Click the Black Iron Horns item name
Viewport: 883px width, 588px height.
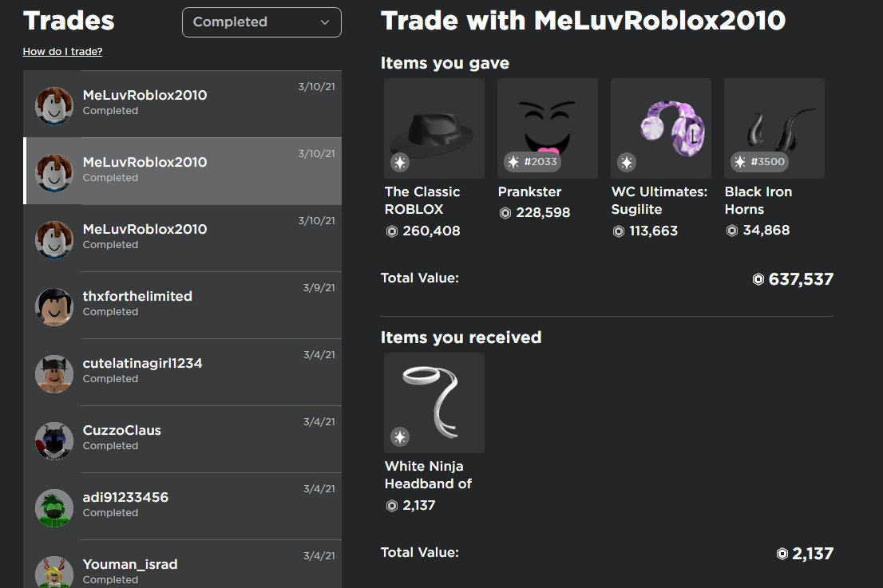(758, 200)
